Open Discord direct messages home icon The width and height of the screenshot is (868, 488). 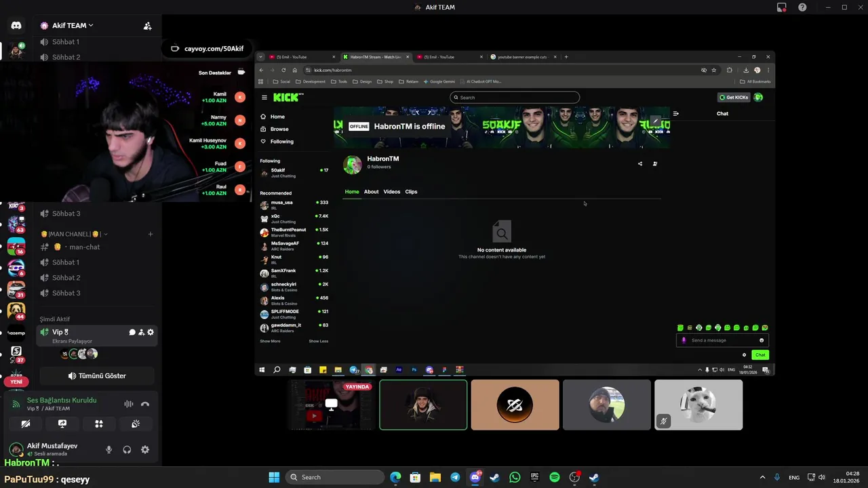(16, 25)
